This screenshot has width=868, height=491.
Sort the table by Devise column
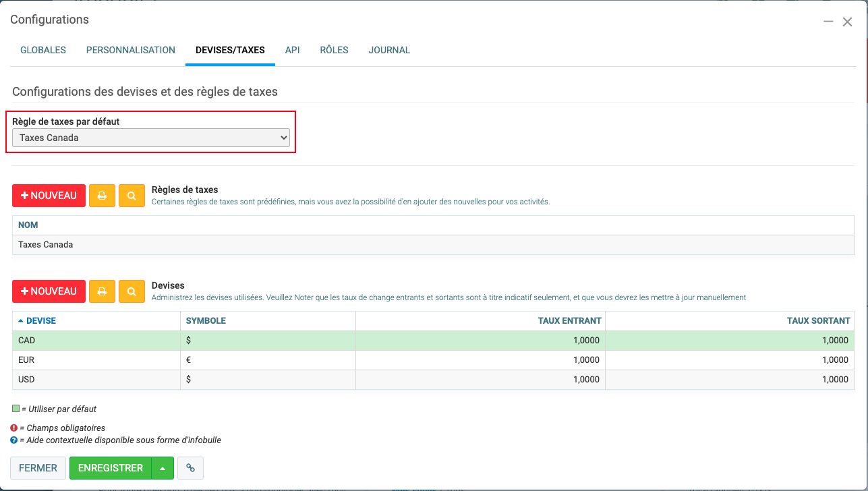point(40,321)
